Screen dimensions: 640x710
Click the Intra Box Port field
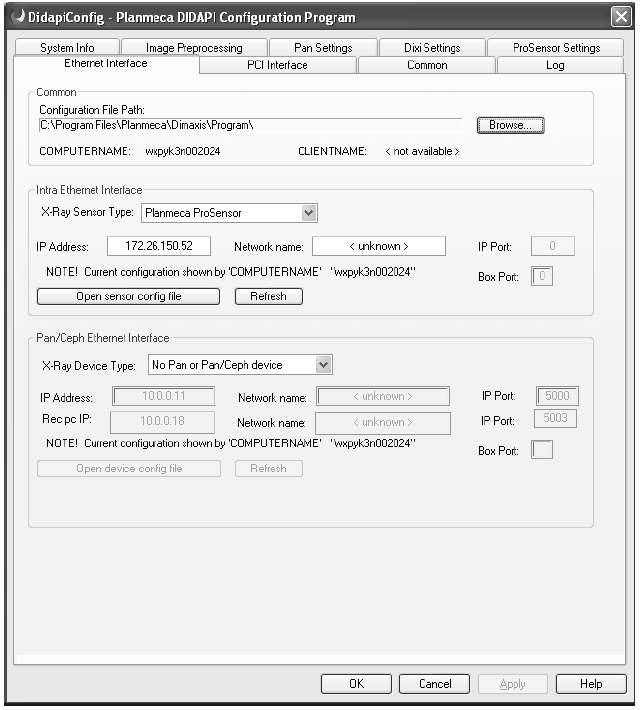(542, 276)
